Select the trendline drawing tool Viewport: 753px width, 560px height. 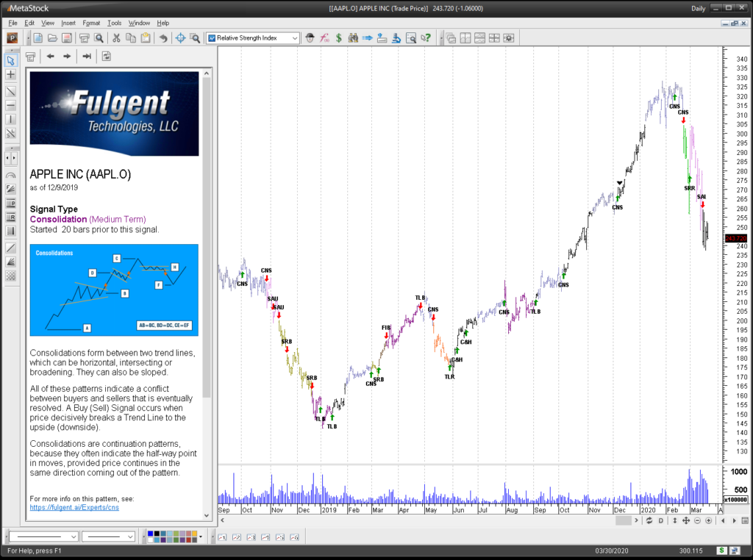pyautogui.click(x=11, y=92)
